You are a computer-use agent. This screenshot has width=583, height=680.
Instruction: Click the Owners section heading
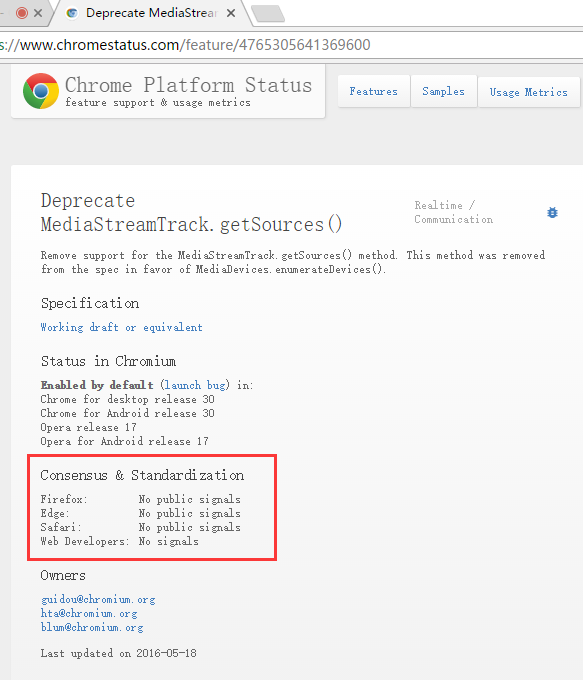[x=63, y=575]
